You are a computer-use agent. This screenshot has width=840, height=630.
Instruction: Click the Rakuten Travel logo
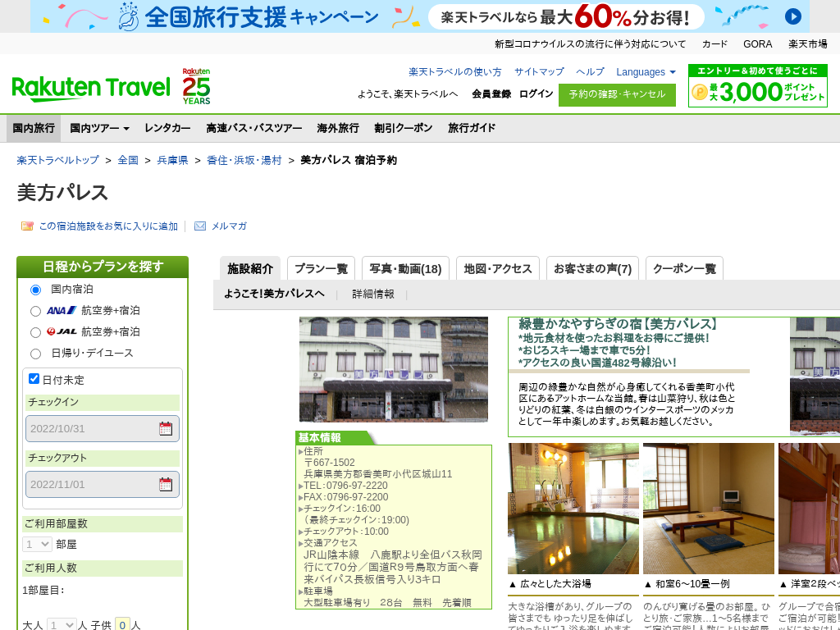tap(90, 88)
